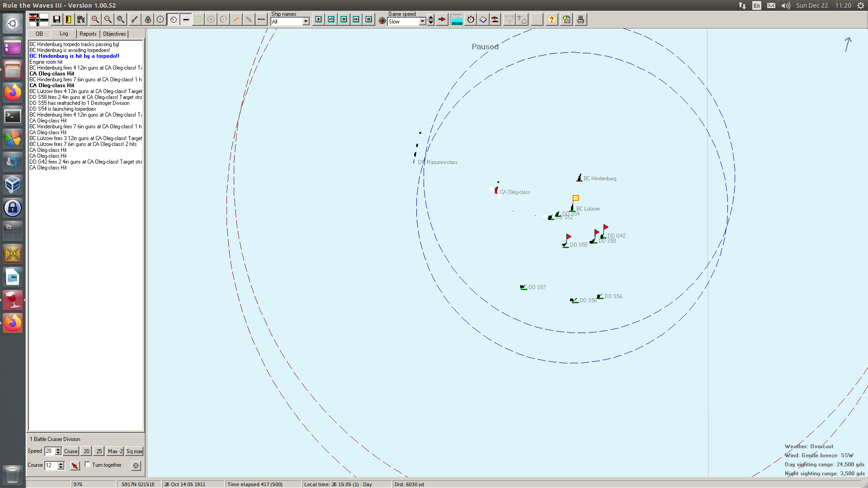868x488 pixels.
Task: Advance one turn with the play button
Action: click(x=319, y=19)
